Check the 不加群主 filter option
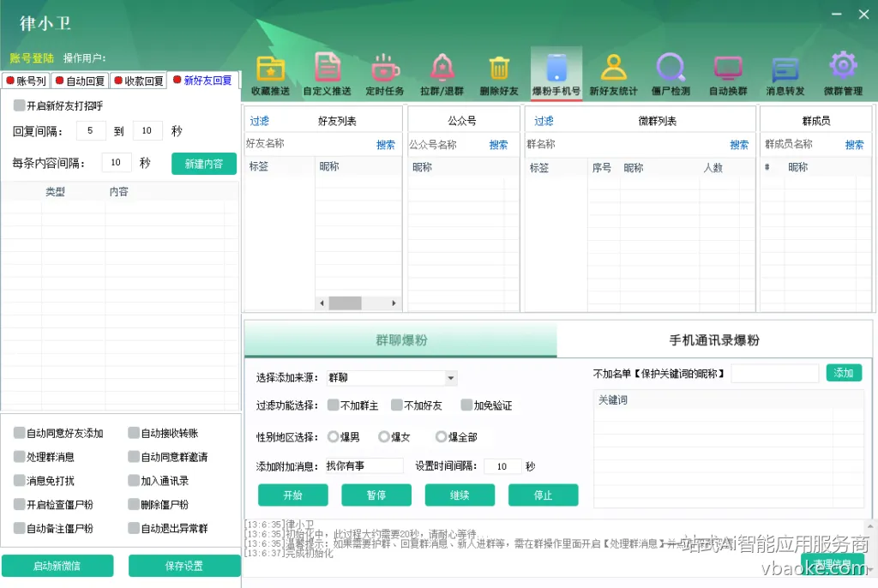Image resolution: width=878 pixels, height=588 pixels. point(334,405)
